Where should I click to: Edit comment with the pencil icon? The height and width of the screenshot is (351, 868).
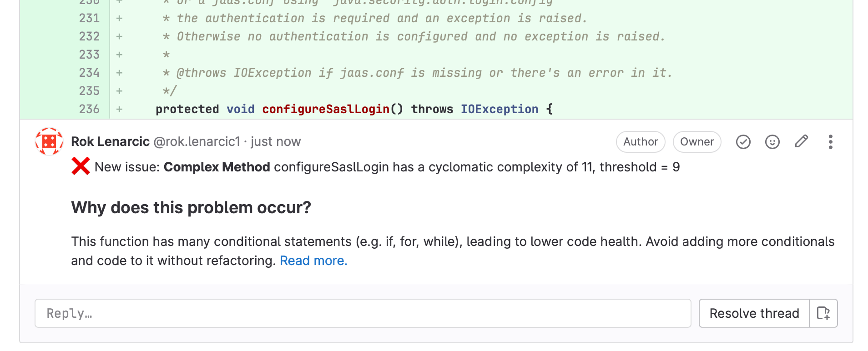(x=801, y=142)
